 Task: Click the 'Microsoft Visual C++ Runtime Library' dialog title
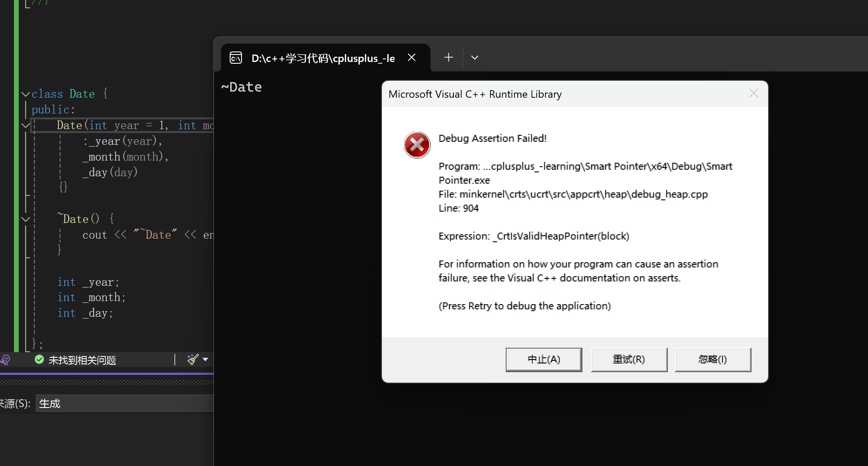[x=475, y=94]
